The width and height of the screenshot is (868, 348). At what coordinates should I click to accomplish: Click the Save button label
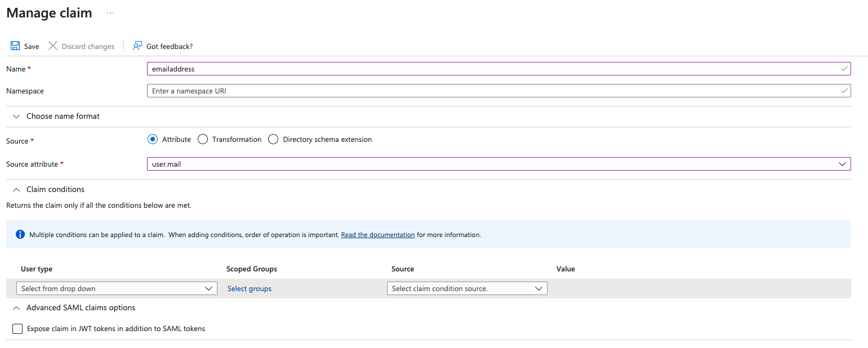pos(32,46)
